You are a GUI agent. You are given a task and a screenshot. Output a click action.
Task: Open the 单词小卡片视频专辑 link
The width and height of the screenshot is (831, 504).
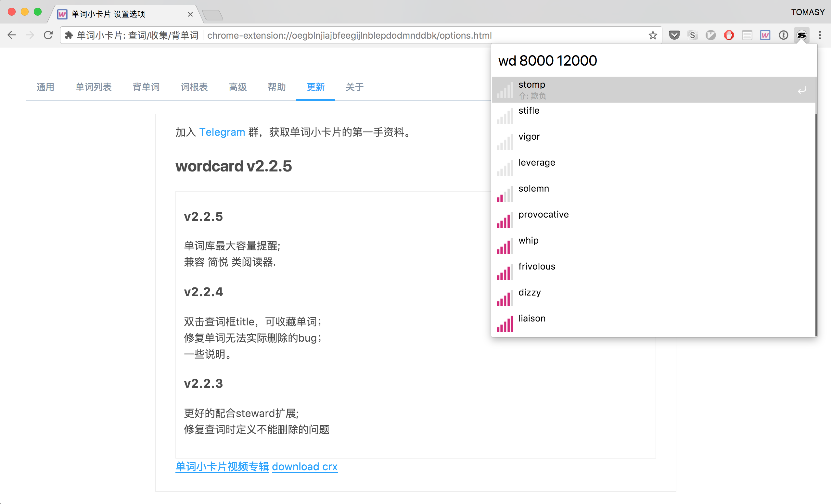point(222,467)
